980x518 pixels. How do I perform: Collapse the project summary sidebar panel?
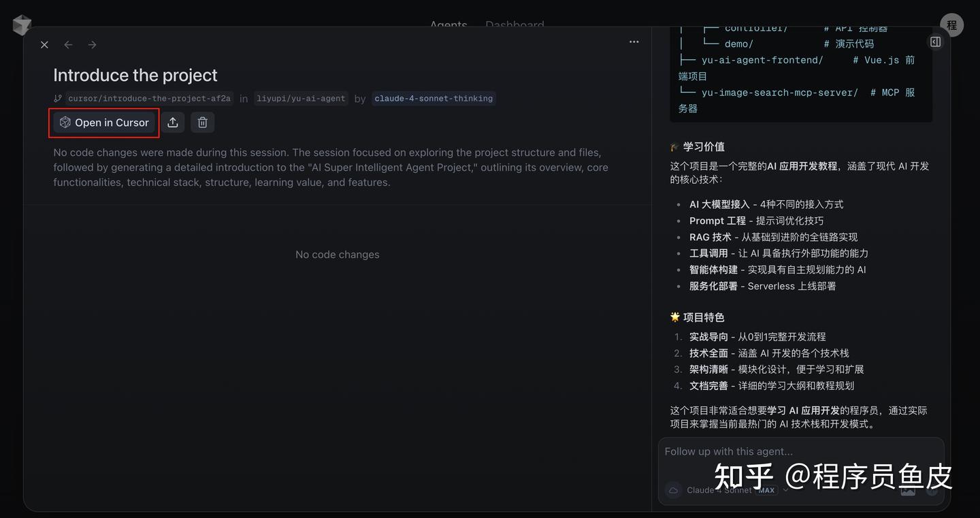(935, 41)
